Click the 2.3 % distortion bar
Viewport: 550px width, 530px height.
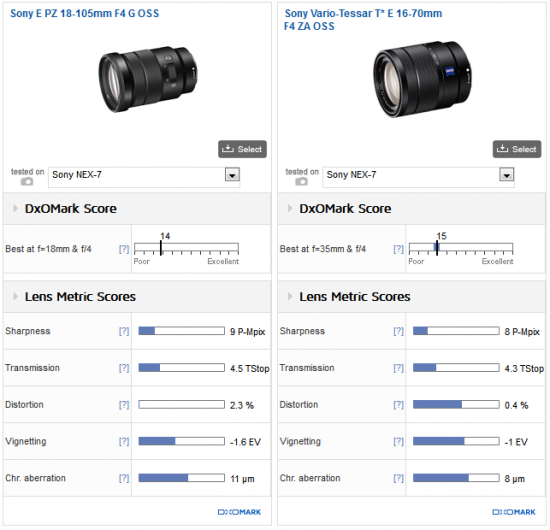tap(181, 404)
